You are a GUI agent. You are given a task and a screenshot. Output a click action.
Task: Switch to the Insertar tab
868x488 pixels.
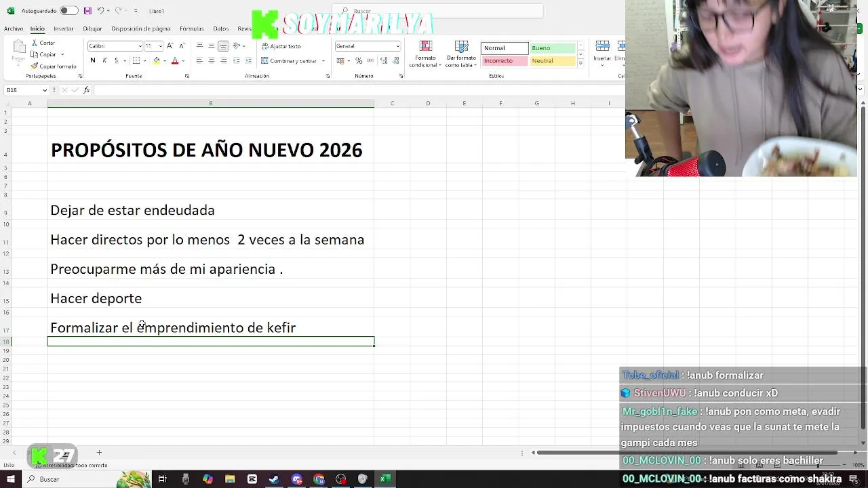click(x=63, y=28)
